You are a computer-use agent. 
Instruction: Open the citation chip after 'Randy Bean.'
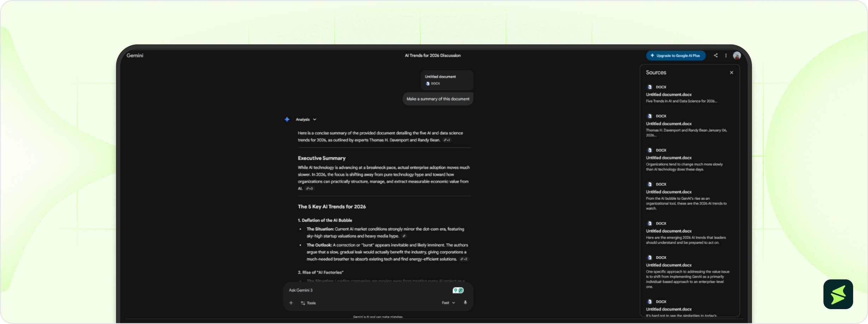[x=447, y=140]
